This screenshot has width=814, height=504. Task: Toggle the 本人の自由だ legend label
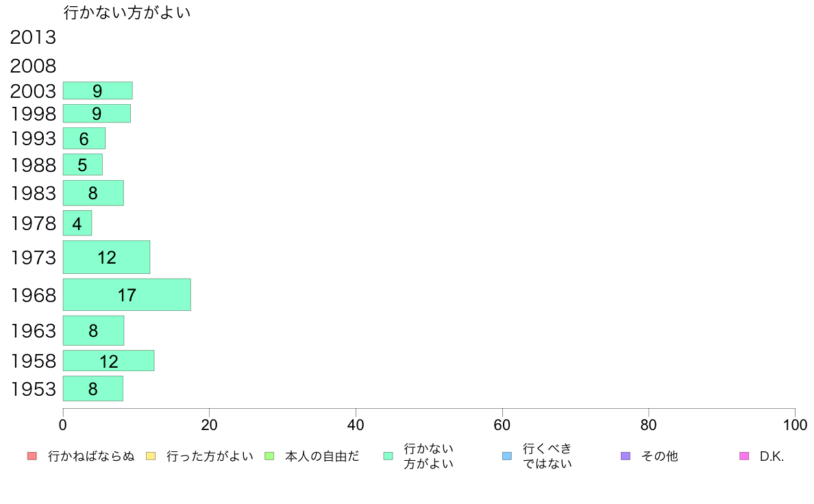click(321, 456)
